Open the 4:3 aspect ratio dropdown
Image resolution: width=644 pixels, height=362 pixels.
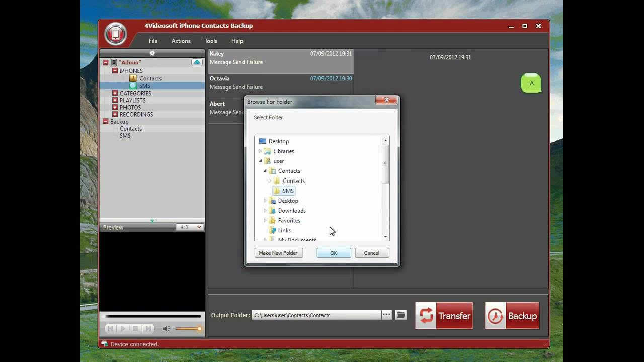coord(190,227)
